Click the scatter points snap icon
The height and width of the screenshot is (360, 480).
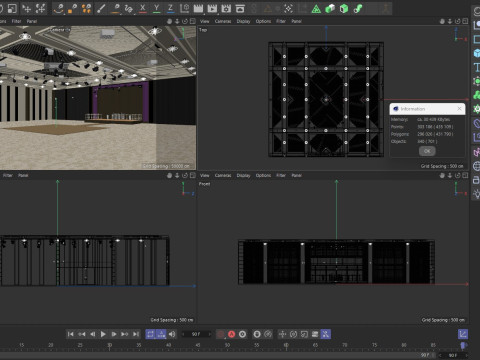288,9
